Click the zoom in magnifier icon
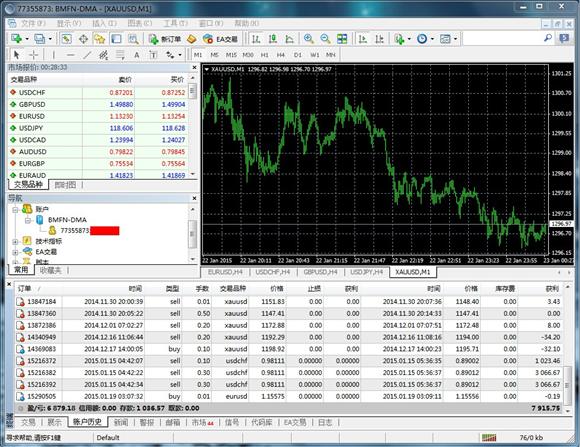This screenshot has height=447, width=580. pos(308,38)
